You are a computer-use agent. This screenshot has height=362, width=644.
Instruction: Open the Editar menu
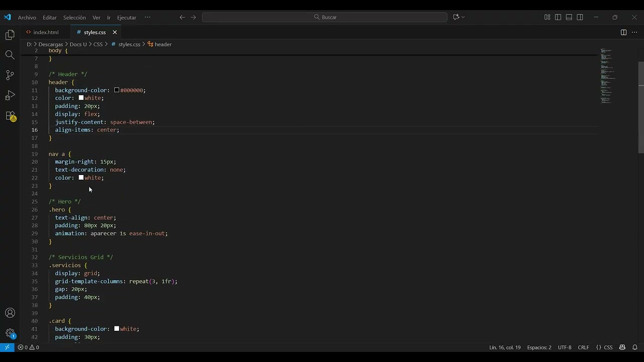coord(50,17)
